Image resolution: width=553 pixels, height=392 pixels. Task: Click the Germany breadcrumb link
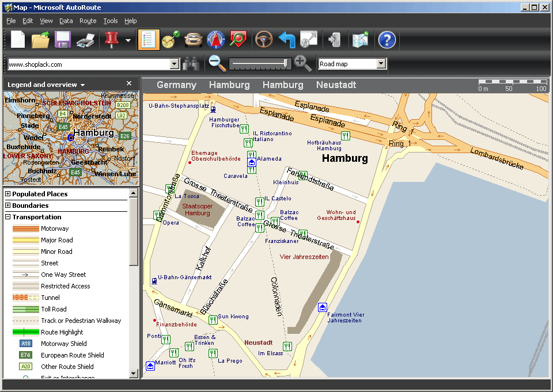coord(176,85)
